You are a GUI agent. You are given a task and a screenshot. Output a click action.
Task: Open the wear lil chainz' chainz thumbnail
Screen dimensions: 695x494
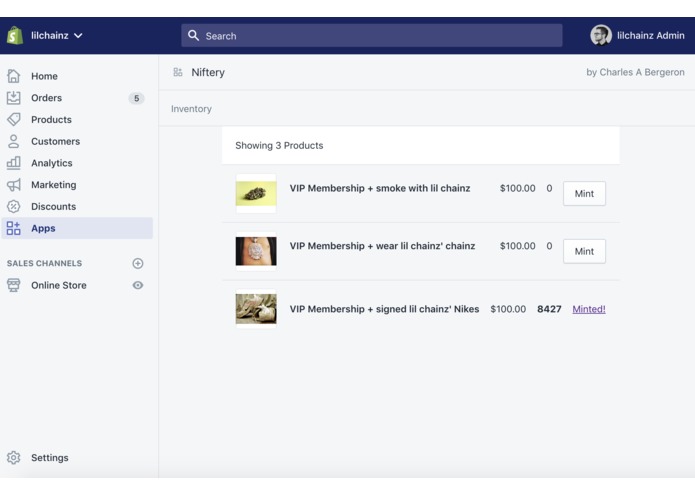tap(256, 251)
